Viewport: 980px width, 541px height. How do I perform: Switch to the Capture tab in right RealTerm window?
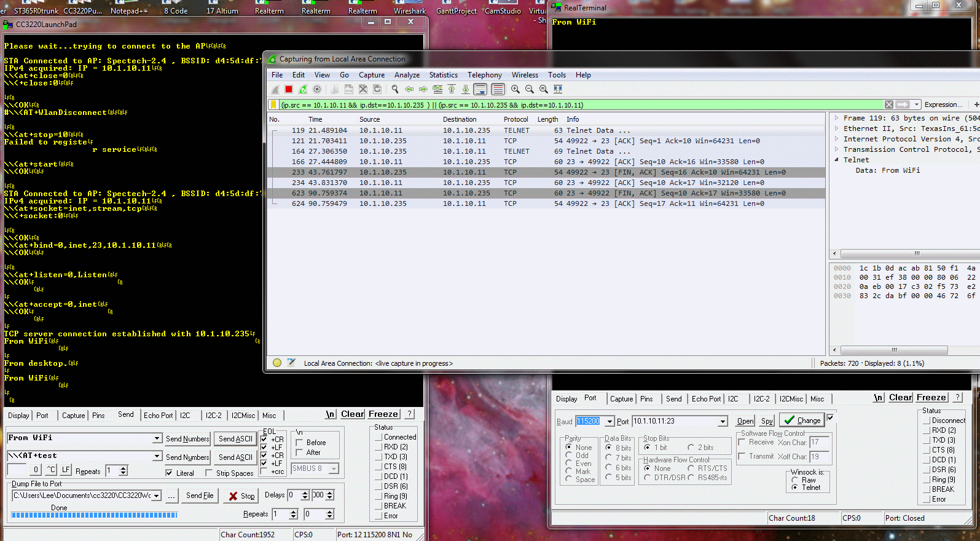tap(621, 399)
